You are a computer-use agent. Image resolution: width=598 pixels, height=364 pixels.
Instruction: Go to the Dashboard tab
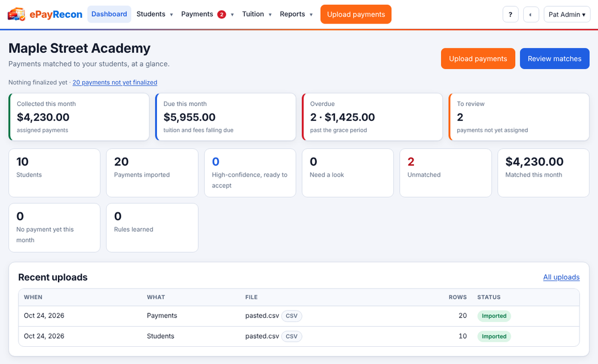tap(109, 14)
